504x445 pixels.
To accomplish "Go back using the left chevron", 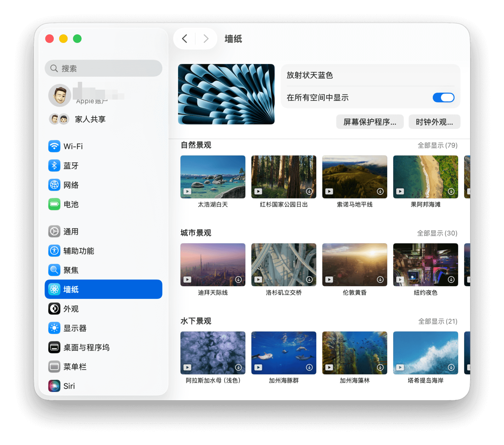I will pyautogui.click(x=185, y=39).
